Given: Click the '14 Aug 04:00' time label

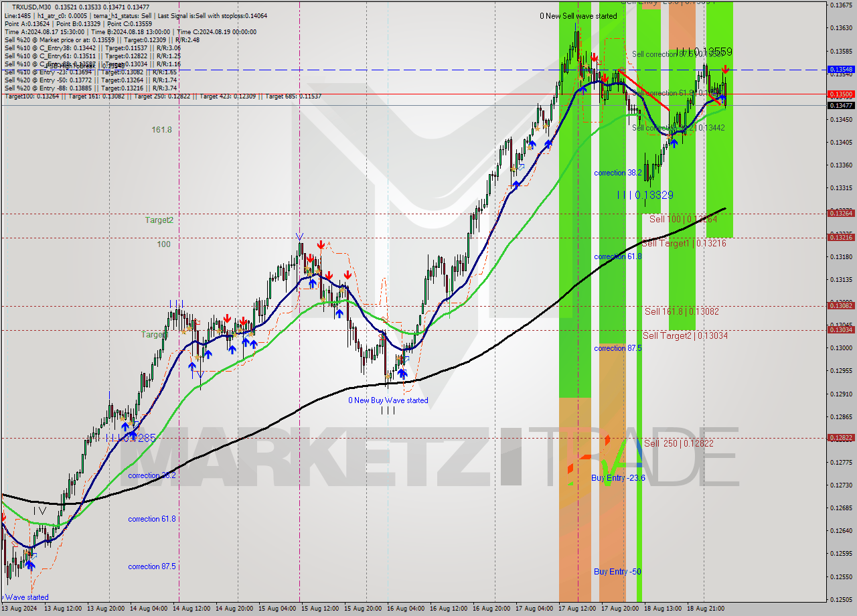Looking at the screenshot, I should [x=149, y=609].
